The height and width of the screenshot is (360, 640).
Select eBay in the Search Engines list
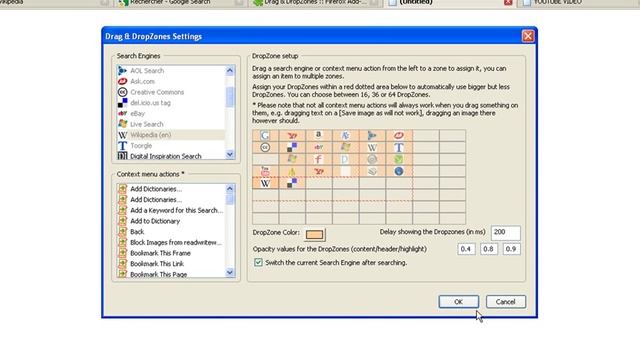pos(170,113)
